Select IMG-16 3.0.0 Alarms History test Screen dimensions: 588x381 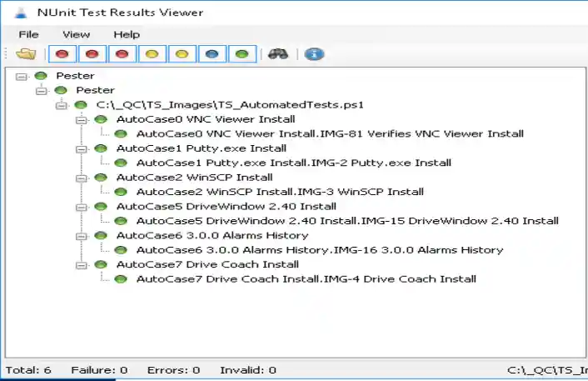tap(320, 250)
